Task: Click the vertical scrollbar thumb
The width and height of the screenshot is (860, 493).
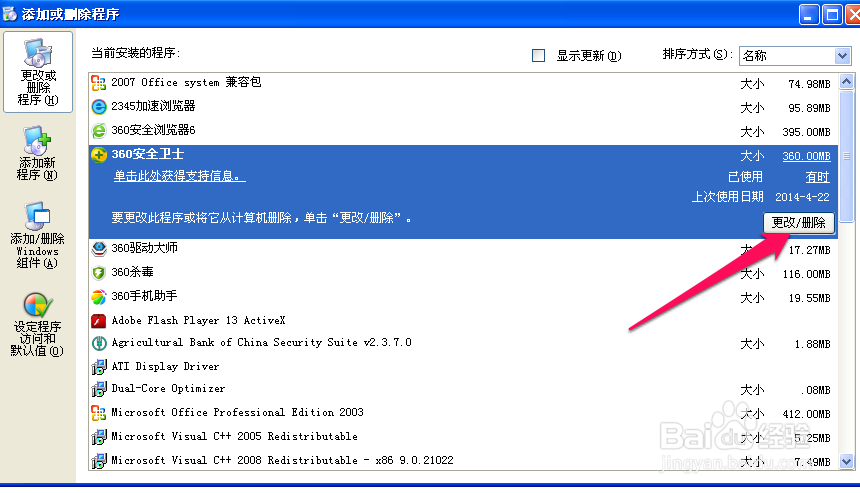Action: pos(846,156)
